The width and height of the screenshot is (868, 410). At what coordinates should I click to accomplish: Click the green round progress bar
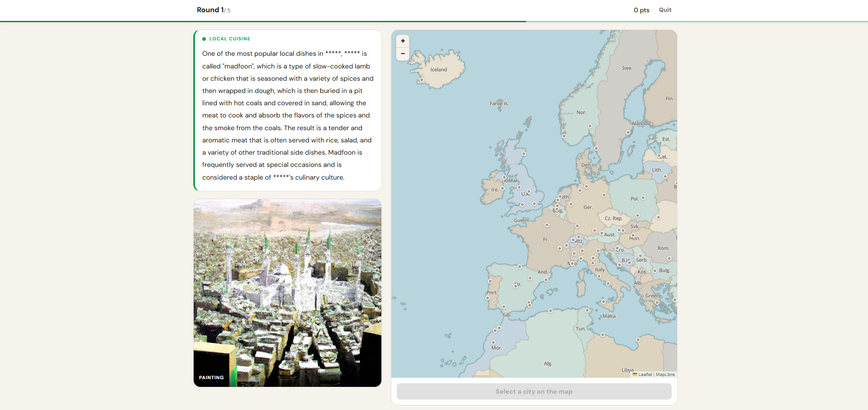click(x=263, y=21)
